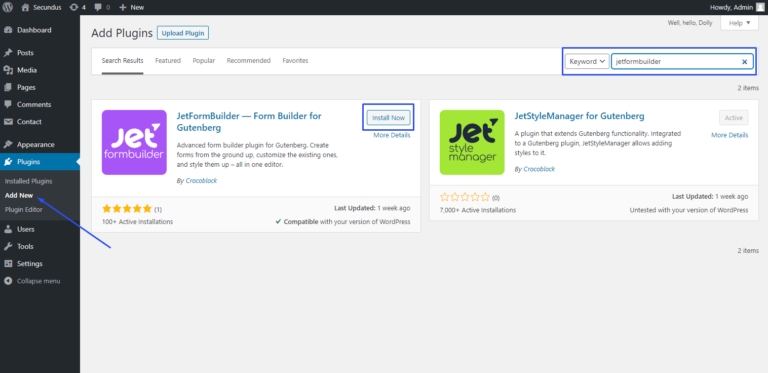Screen dimensions: 768x373
Task: Switch to the Search Results tab
Action: [122, 61]
